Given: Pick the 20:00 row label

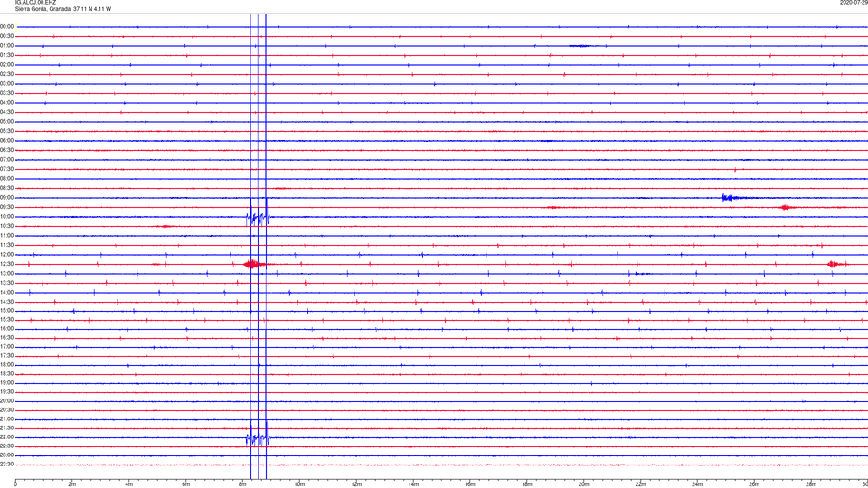Looking at the screenshot, I should [x=7, y=401].
